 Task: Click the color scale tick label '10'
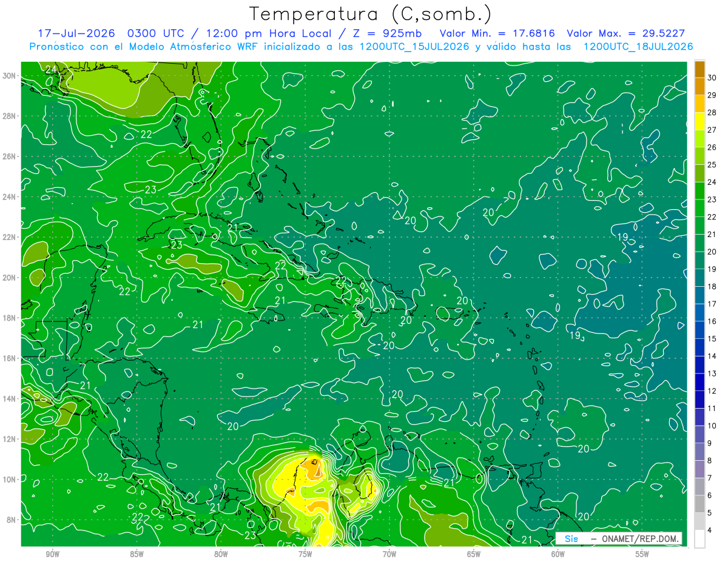click(712, 426)
